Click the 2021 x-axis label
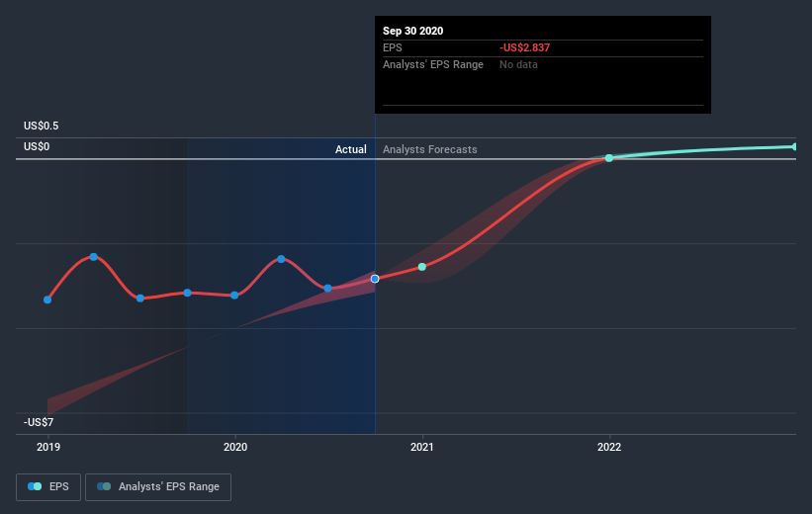This screenshot has height=514, width=812. click(x=422, y=447)
